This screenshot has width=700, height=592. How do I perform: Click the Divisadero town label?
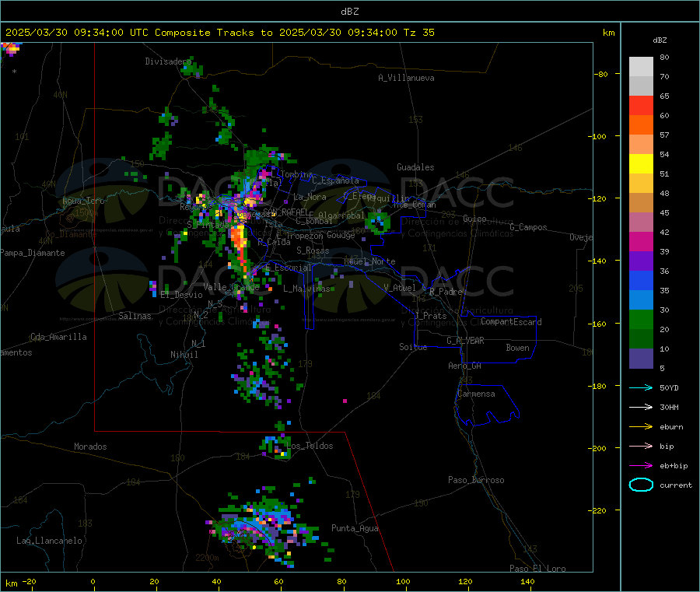coord(167,61)
